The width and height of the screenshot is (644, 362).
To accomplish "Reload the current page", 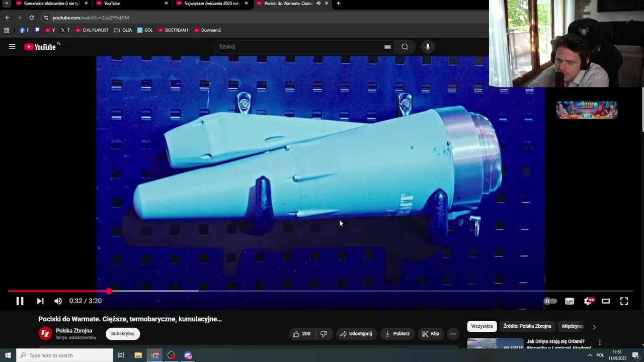I will [31, 18].
